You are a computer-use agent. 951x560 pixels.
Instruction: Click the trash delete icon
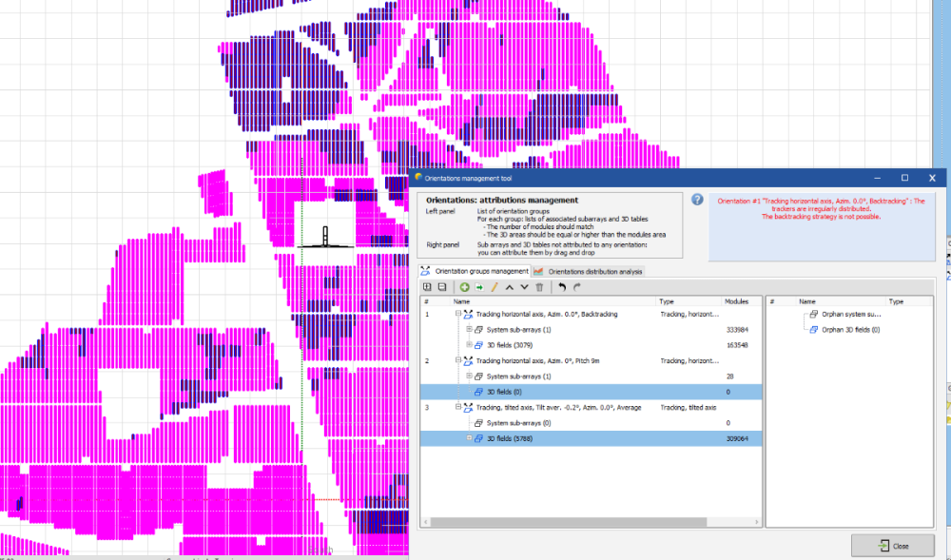click(x=539, y=286)
